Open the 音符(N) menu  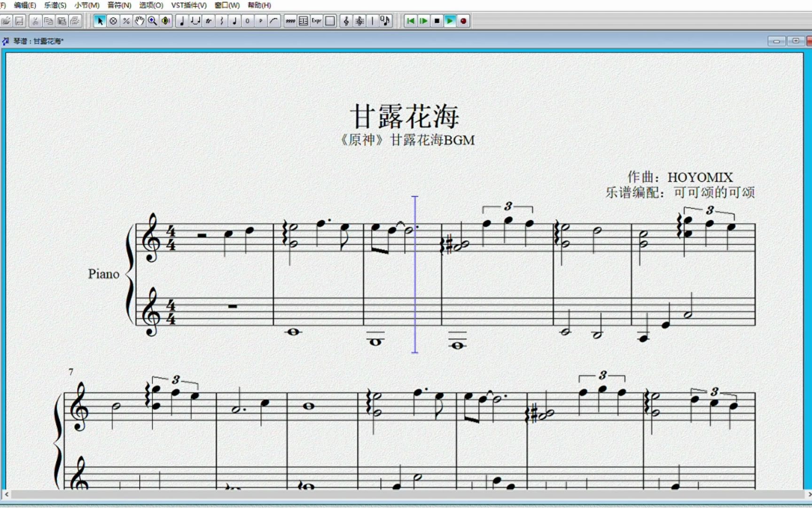(119, 5)
